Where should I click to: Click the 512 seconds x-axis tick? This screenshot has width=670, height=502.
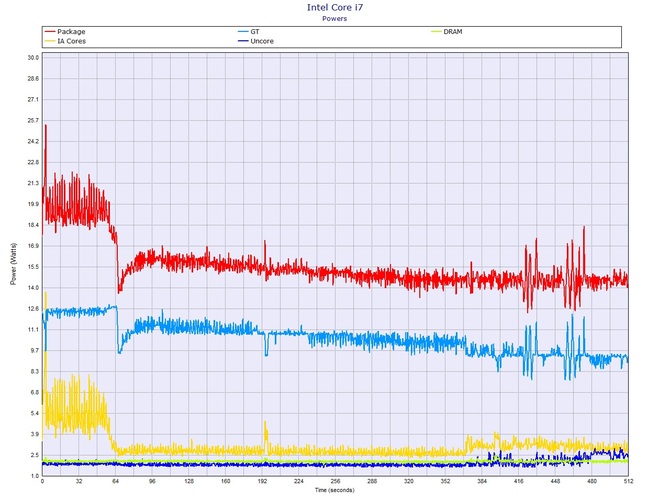(628, 481)
